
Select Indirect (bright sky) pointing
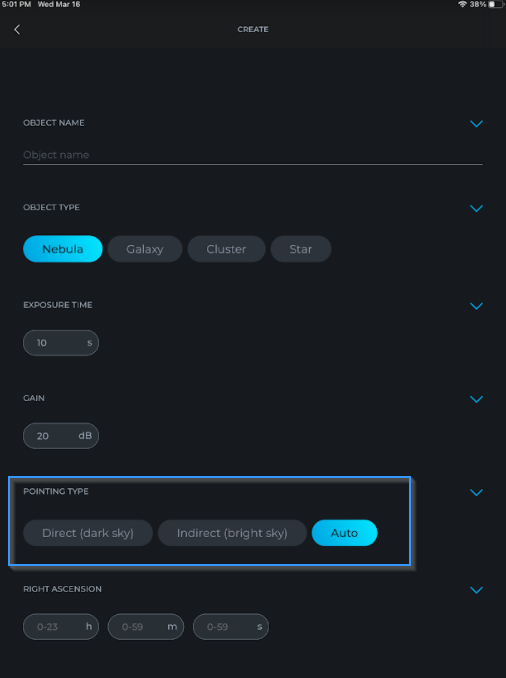tap(232, 533)
